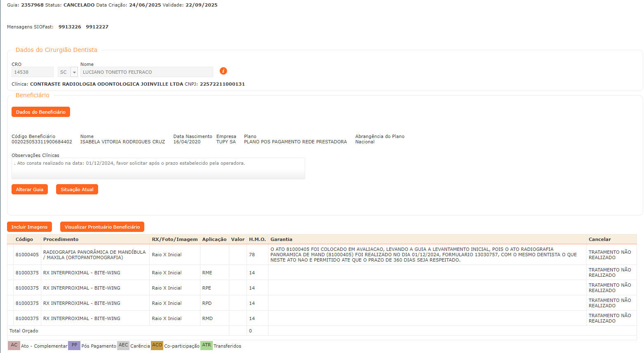This screenshot has height=353, width=644.
Task: Click Raio X Inicial in the RPD row
Action: (x=167, y=303)
